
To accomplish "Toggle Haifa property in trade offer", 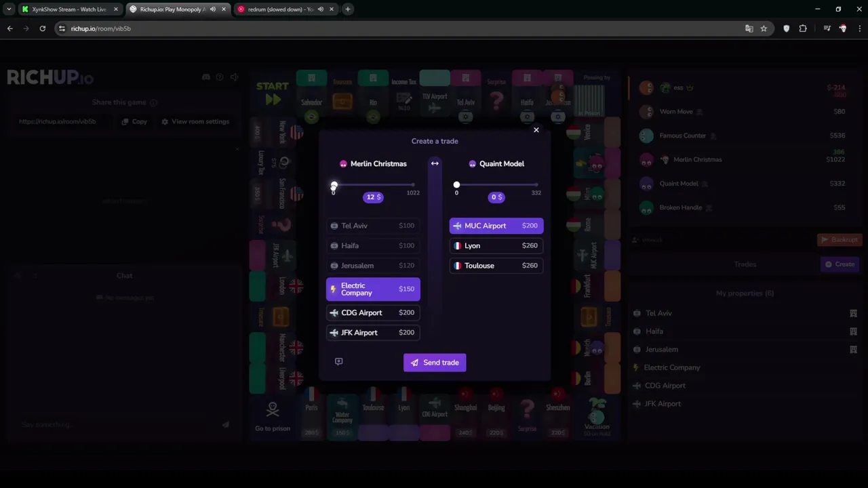I will tap(373, 245).
